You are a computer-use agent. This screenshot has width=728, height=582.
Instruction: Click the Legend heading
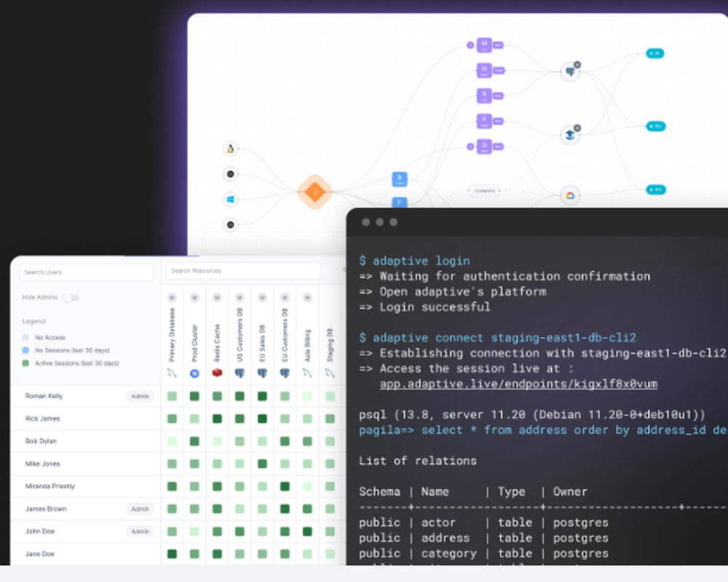(x=33, y=321)
